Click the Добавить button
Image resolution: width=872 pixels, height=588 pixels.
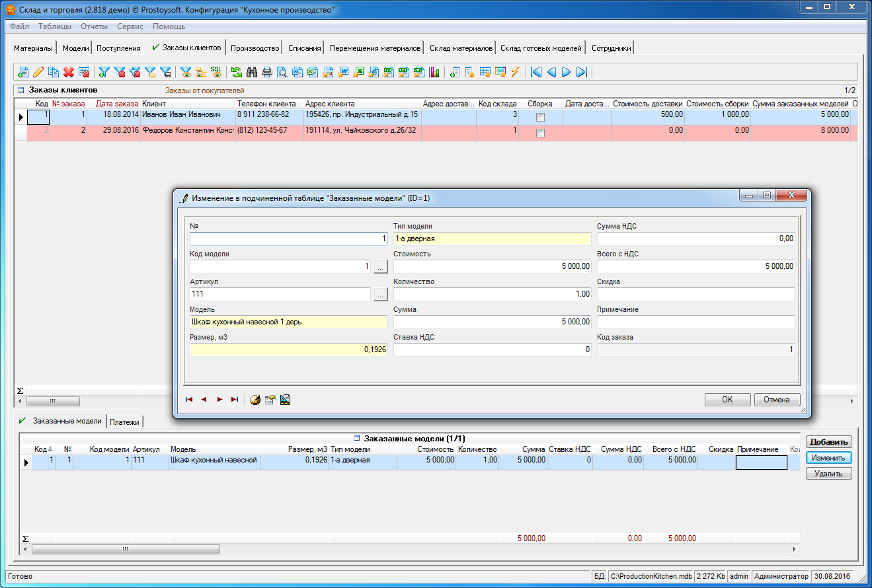tap(828, 442)
